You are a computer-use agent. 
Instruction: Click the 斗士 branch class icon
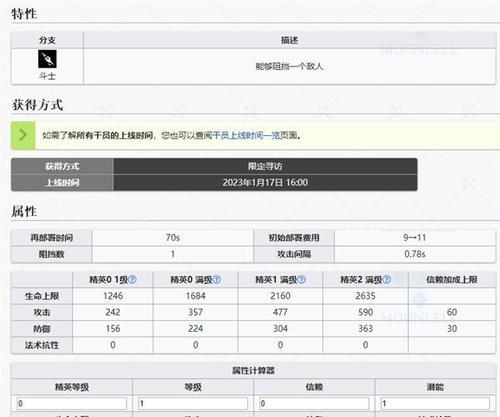[47, 59]
